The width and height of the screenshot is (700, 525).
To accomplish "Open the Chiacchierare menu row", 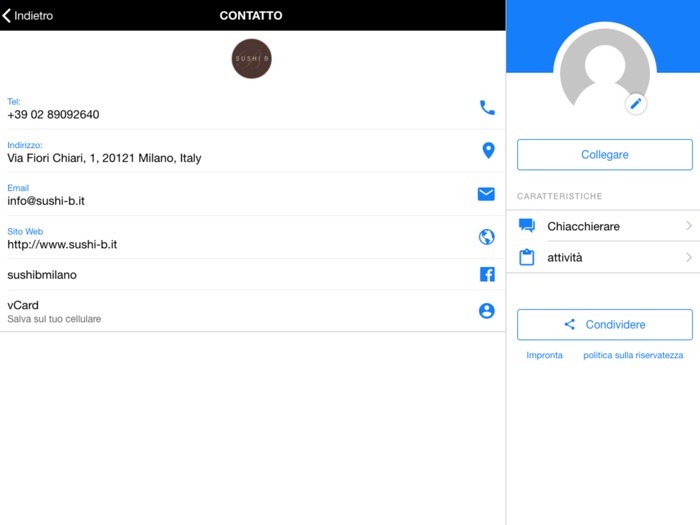I will 603,226.
